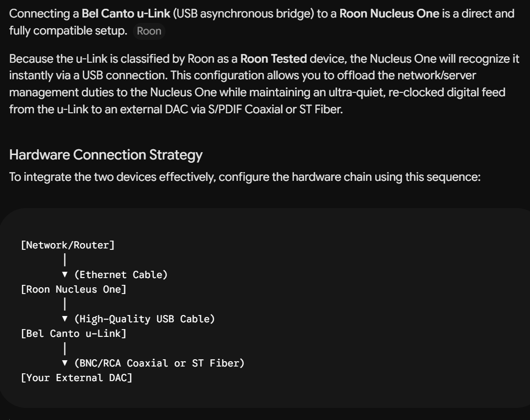This screenshot has width=530, height=420.
Task: Click the bold Roon Nucleus One text
Action: coord(389,14)
